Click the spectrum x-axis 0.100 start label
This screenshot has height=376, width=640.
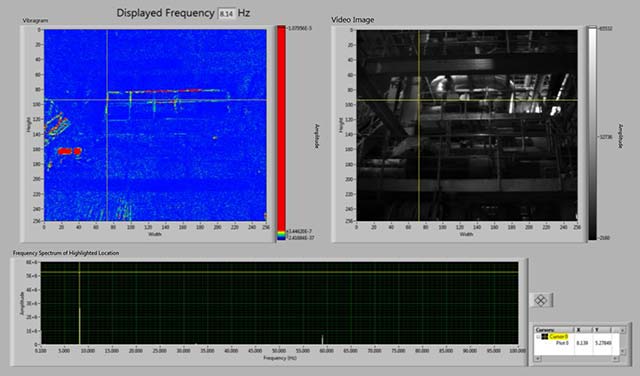(x=41, y=350)
